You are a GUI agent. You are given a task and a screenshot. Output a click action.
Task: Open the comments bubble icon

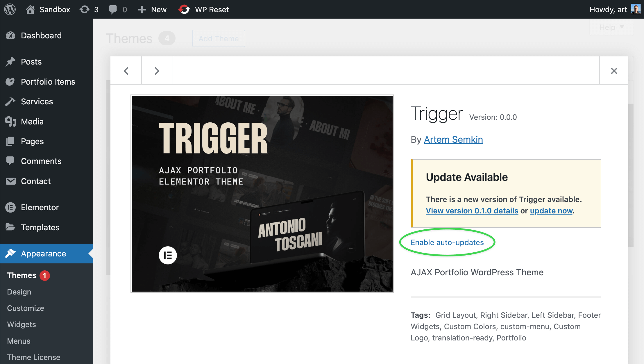click(113, 10)
